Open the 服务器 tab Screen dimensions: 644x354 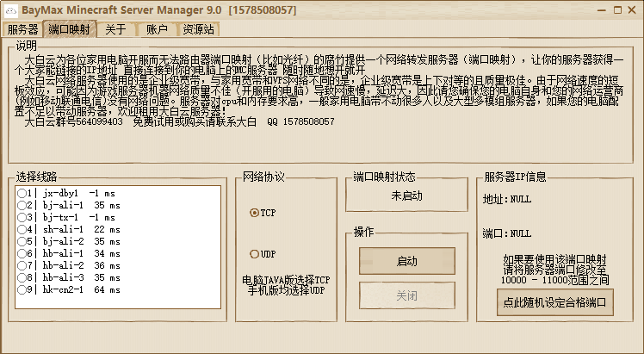click(22, 29)
